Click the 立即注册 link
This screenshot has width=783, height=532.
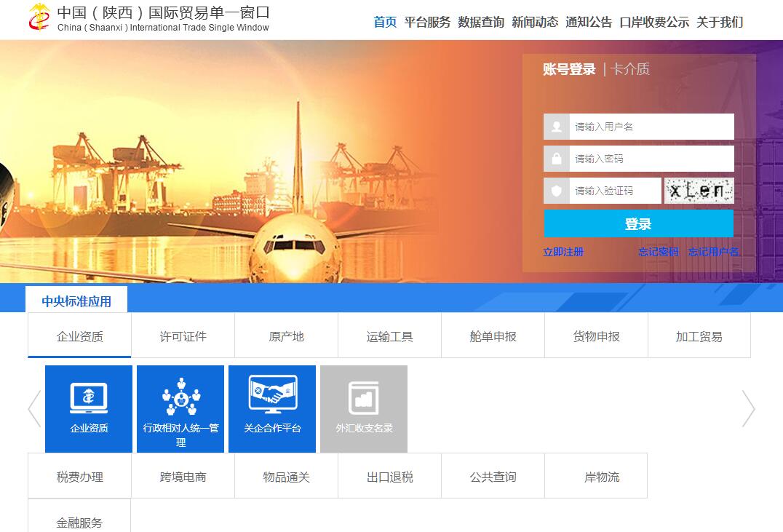click(x=563, y=252)
